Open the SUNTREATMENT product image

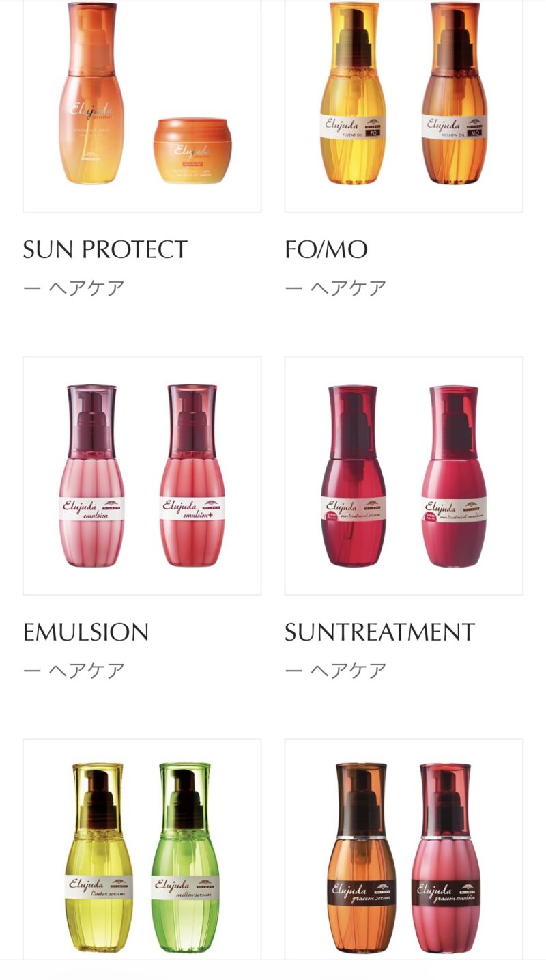(x=404, y=475)
